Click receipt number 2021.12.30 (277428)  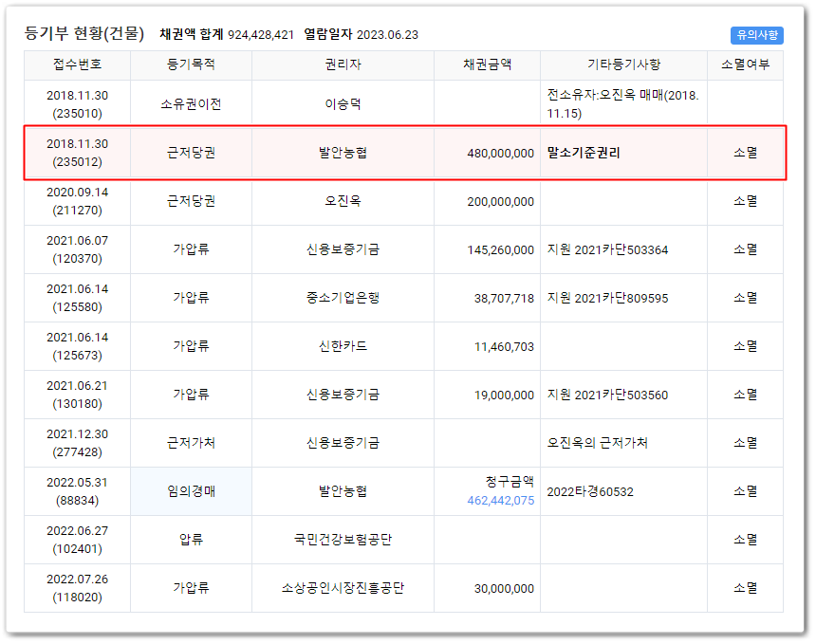(77, 443)
